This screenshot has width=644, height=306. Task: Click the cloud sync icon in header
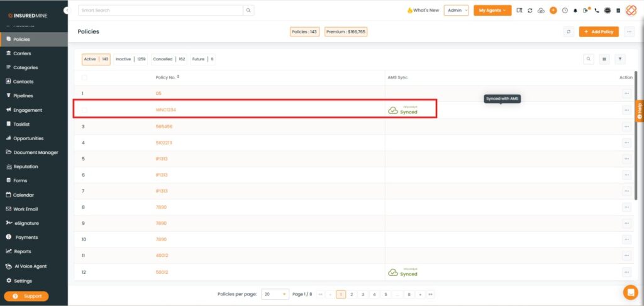[541, 11]
